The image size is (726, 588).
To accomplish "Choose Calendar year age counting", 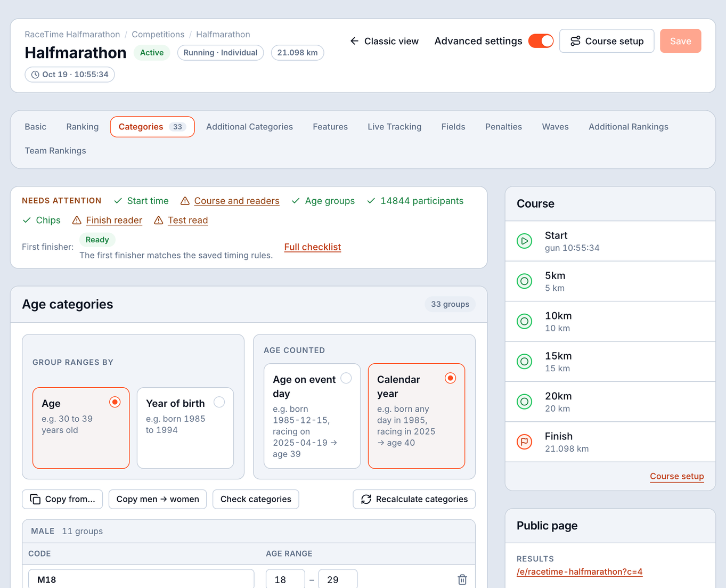I will pyautogui.click(x=417, y=416).
